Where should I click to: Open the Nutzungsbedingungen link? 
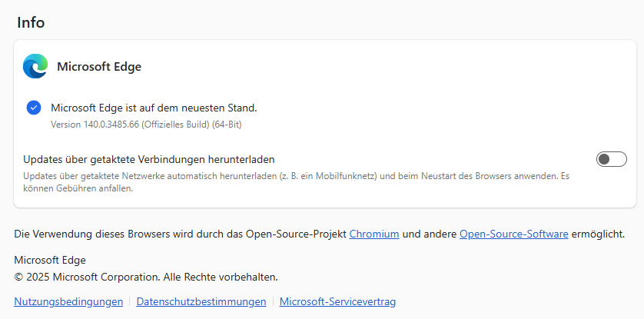[x=68, y=302]
